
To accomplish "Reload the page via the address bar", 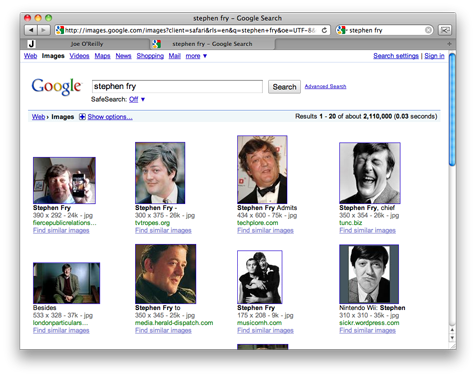I will click(324, 30).
